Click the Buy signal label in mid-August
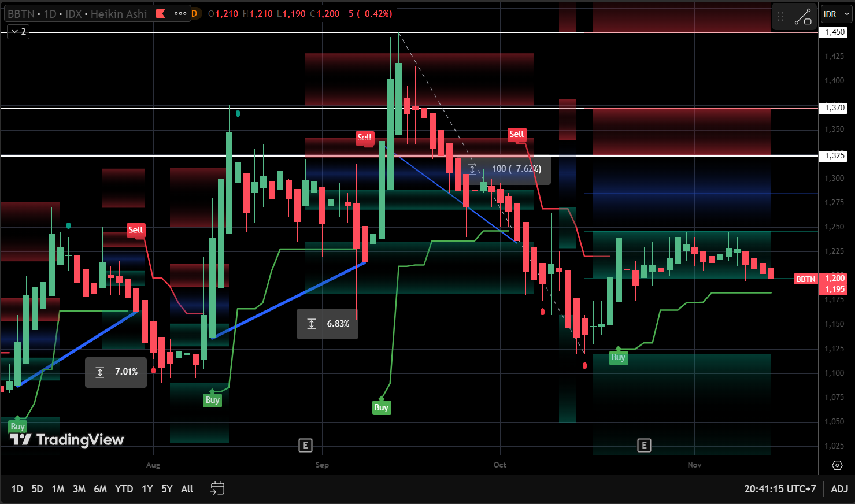Screen dimensions: 855x504 [212, 400]
